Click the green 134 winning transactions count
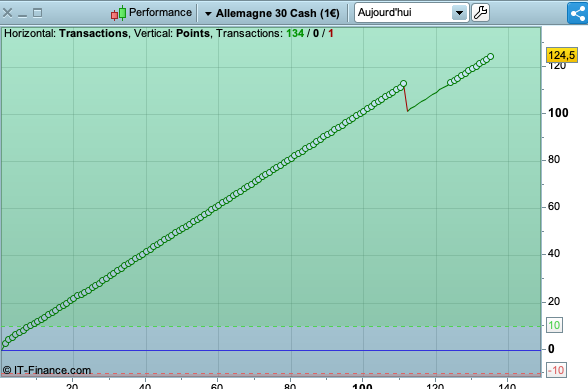The image size is (588, 389). click(295, 33)
